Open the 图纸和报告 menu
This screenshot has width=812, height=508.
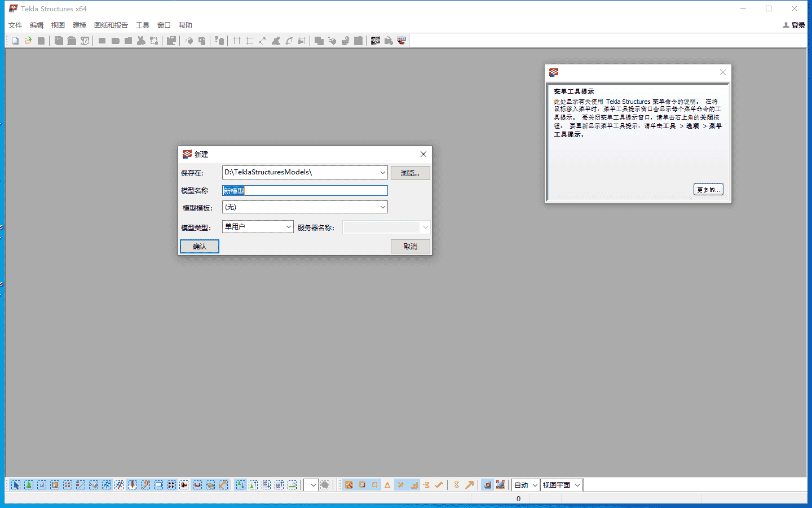[111, 25]
